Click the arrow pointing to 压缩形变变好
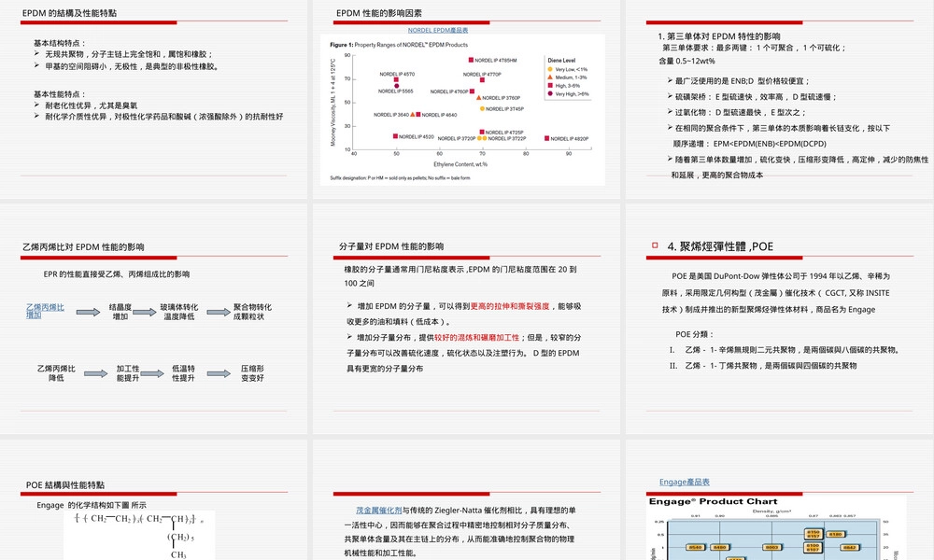This screenshot has width=934, height=560. 219,373
